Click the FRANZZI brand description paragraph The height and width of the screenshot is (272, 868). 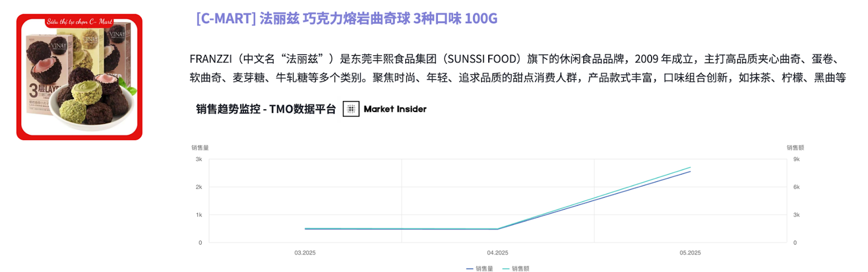coord(518,68)
